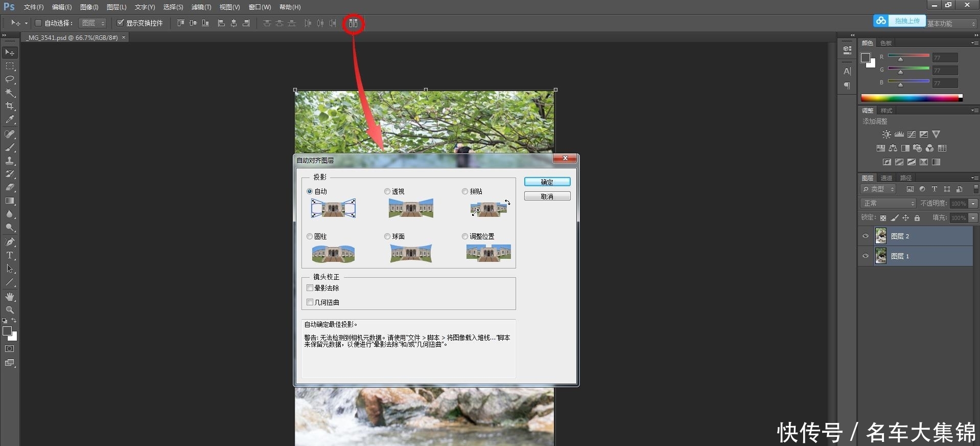Hide 图层 2 using eye icon

pos(866,236)
